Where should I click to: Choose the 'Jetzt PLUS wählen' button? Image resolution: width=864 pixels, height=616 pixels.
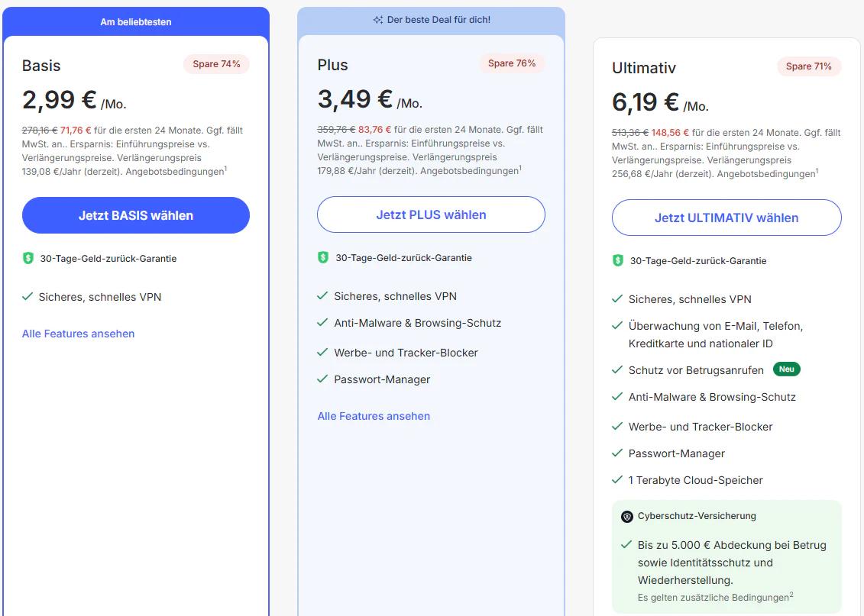pyautogui.click(x=431, y=215)
